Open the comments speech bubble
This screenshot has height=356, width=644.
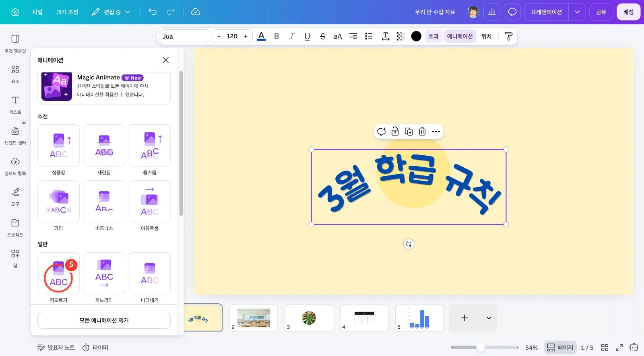[512, 12]
